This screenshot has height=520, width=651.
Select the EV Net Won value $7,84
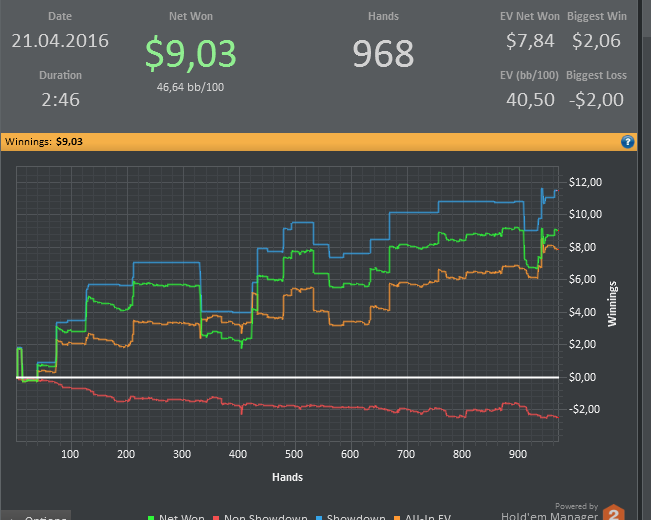coord(530,41)
